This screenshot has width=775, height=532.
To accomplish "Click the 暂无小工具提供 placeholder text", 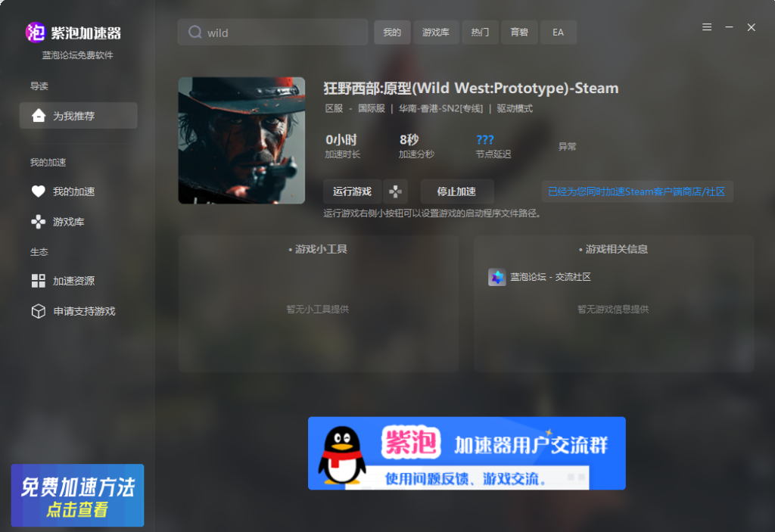I will [x=318, y=309].
